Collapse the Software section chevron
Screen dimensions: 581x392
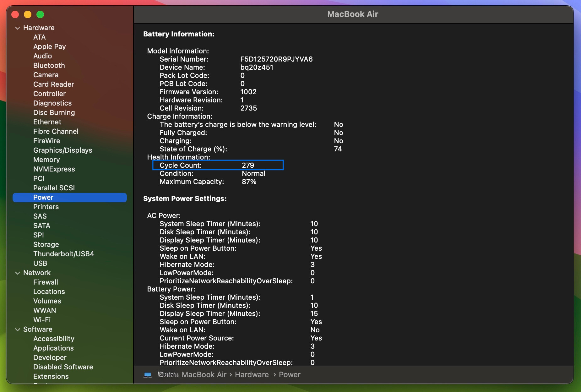tap(18, 329)
